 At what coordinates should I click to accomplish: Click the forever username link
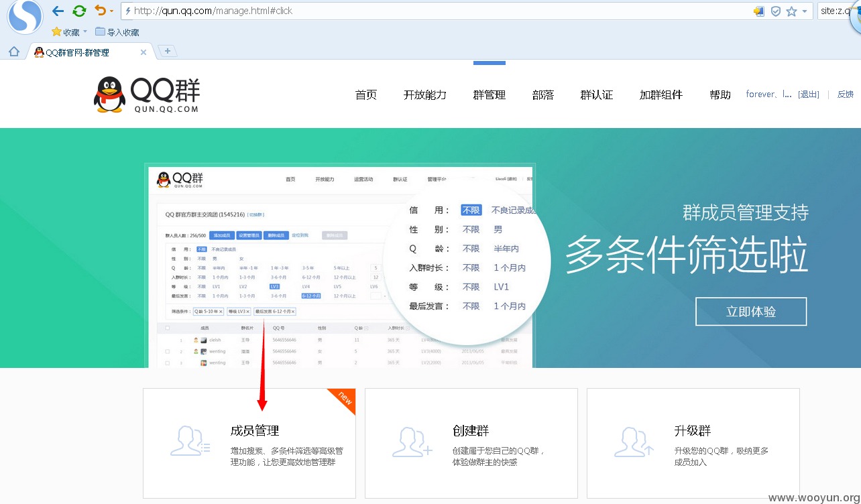click(x=769, y=94)
